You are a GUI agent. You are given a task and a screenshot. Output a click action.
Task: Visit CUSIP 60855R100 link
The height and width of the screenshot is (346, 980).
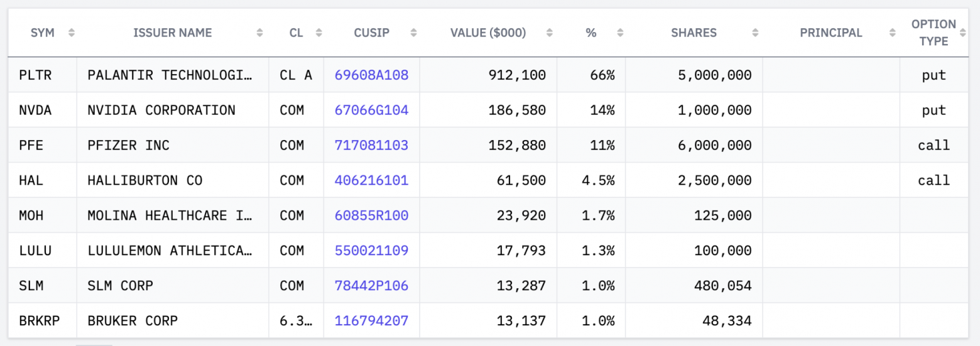(x=371, y=215)
